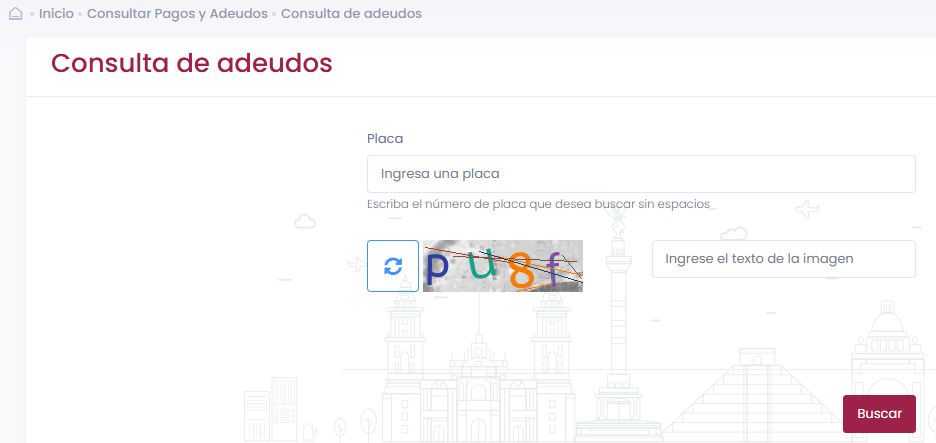Screen dimensions: 936x443
Task: Focus the Ingresa una placa field
Action: (x=641, y=174)
